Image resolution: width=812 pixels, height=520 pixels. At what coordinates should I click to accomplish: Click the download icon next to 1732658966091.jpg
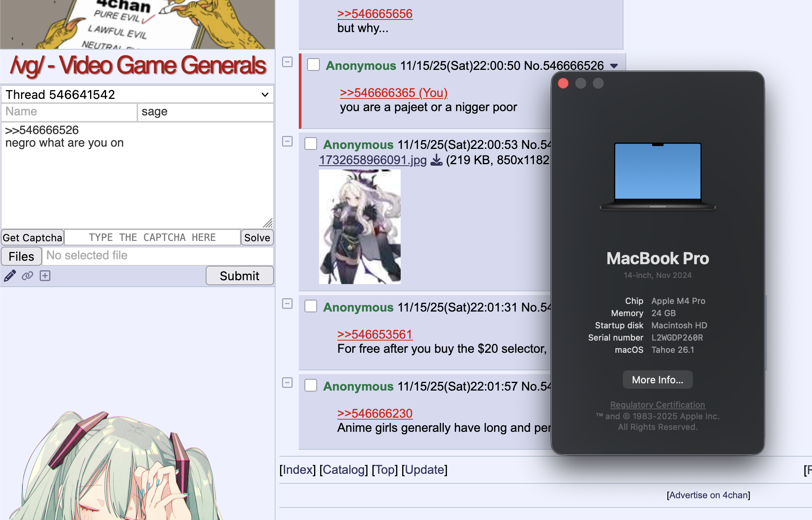[x=436, y=160]
